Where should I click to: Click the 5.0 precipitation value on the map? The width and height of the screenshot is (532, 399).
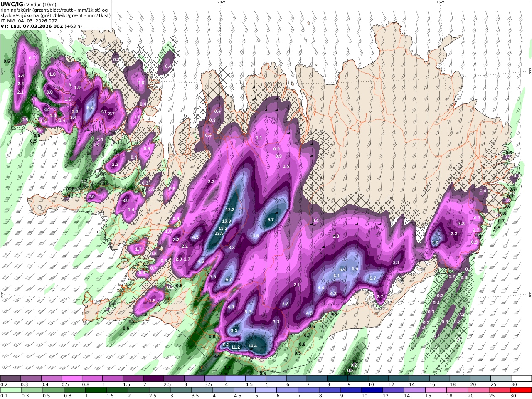pos(248,312)
